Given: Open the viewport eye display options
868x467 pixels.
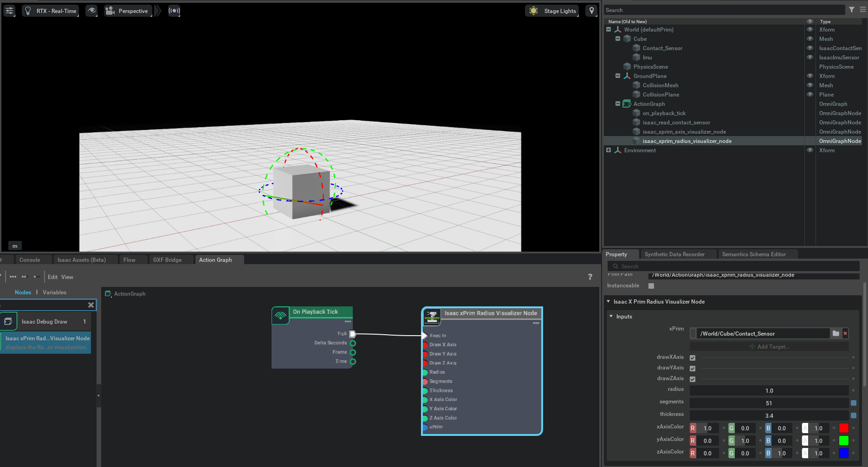Looking at the screenshot, I should pyautogui.click(x=91, y=11).
